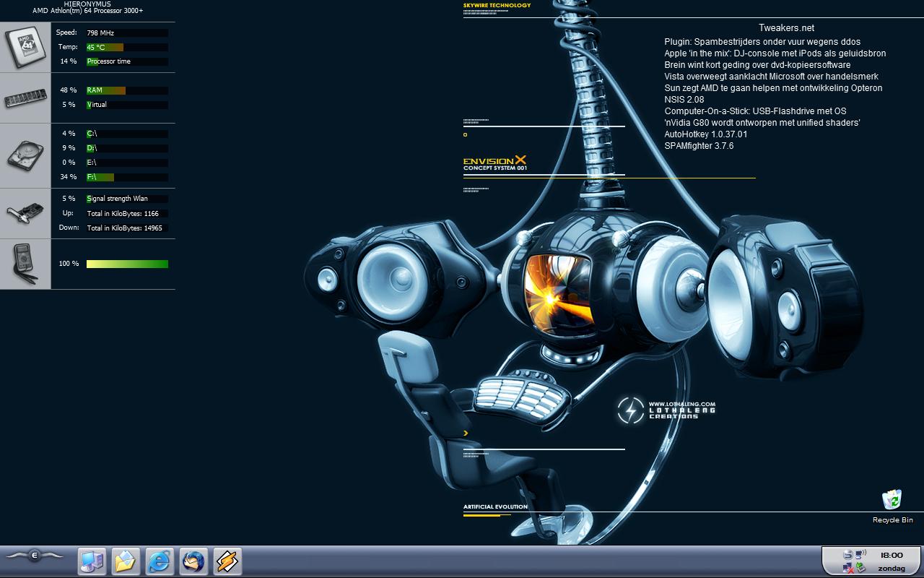Click the RAM usage bar
This screenshot has width=924, height=578.
tap(127, 90)
